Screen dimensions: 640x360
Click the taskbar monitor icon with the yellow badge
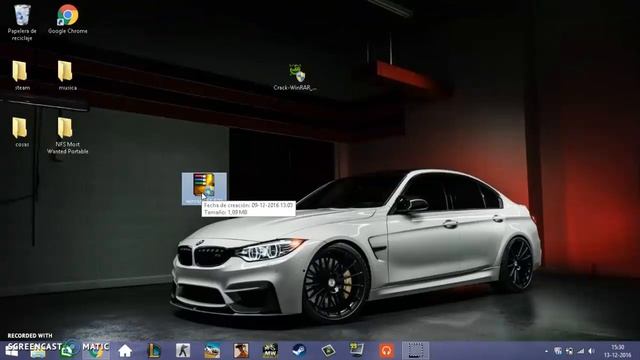(x=357, y=351)
